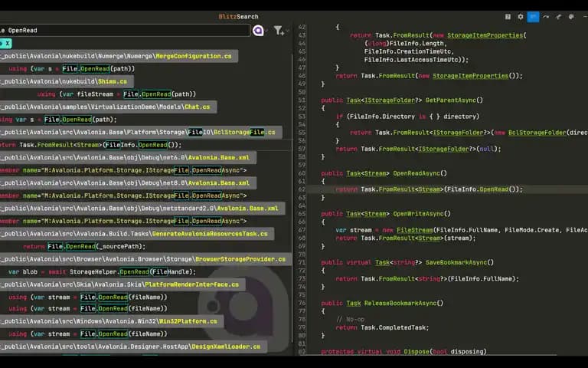Click FileInfo.CreationTimeUtc on line 45
Viewport: 588px width, 368px height.
(x=409, y=51)
